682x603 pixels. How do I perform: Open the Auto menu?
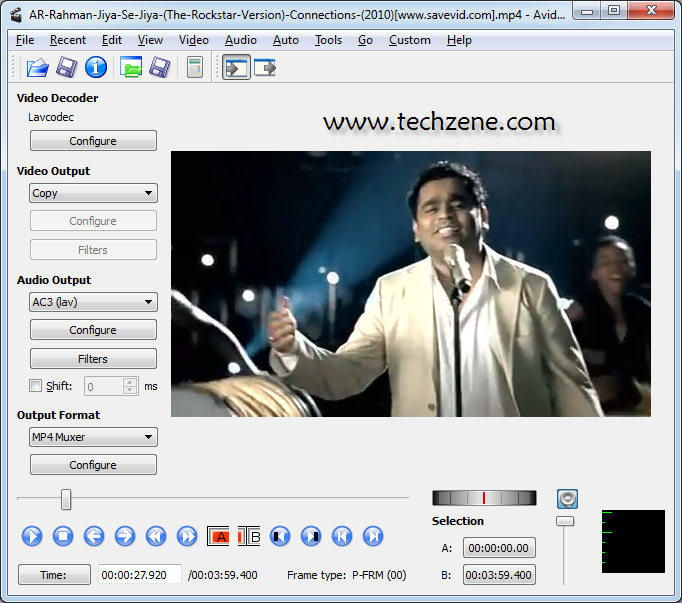(x=286, y=40)
